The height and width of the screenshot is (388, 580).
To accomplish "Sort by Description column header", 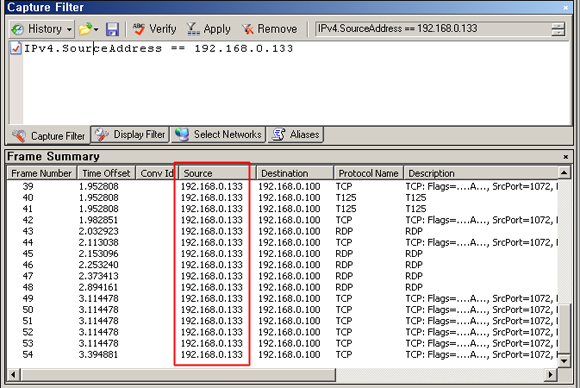I will click(481, 173).
